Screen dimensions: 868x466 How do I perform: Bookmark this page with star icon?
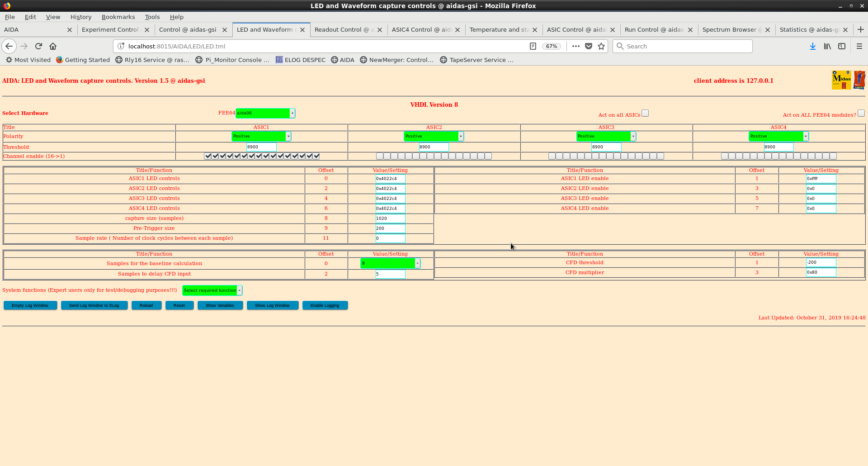(x=601, y=46)
